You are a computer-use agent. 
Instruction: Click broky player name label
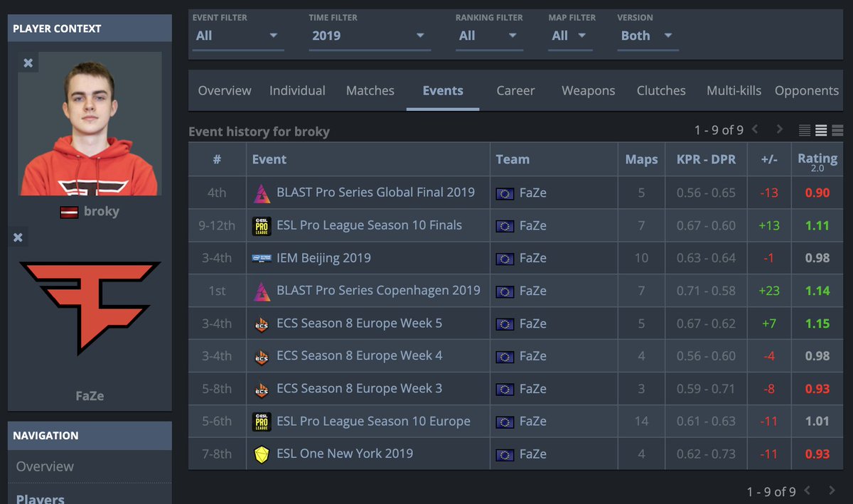click(102, 212)
